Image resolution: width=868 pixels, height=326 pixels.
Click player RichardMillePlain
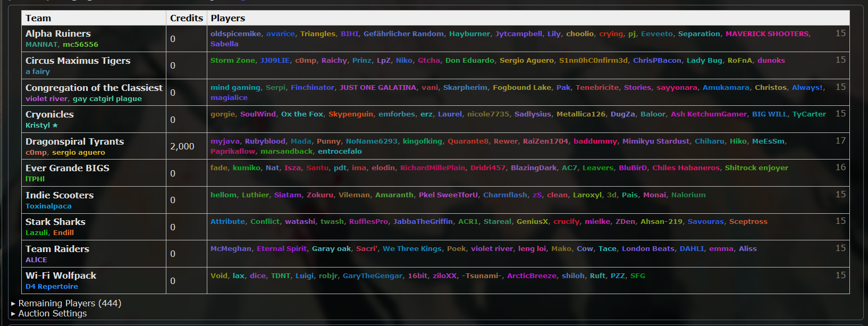coord(433,168)
